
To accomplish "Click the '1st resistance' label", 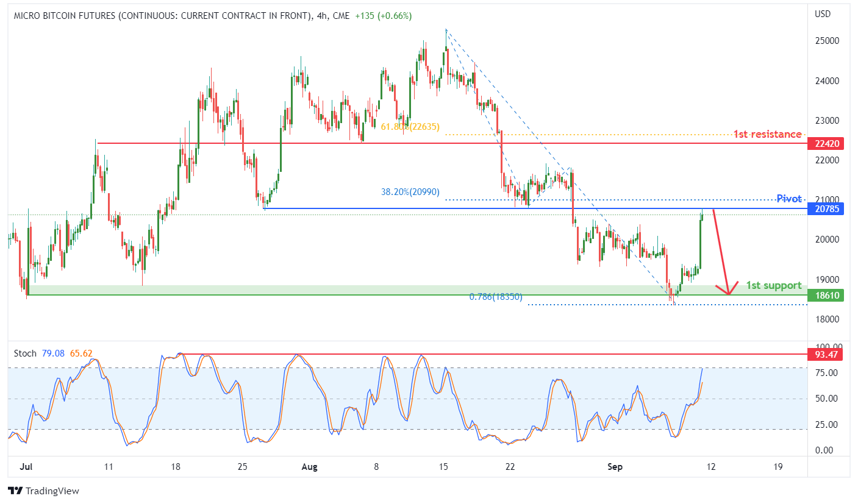I will pos(767,134).
